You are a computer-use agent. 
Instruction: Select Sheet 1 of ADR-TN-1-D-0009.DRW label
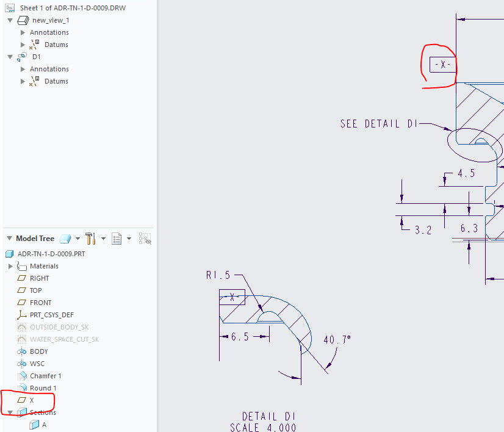tap(73, 8)
